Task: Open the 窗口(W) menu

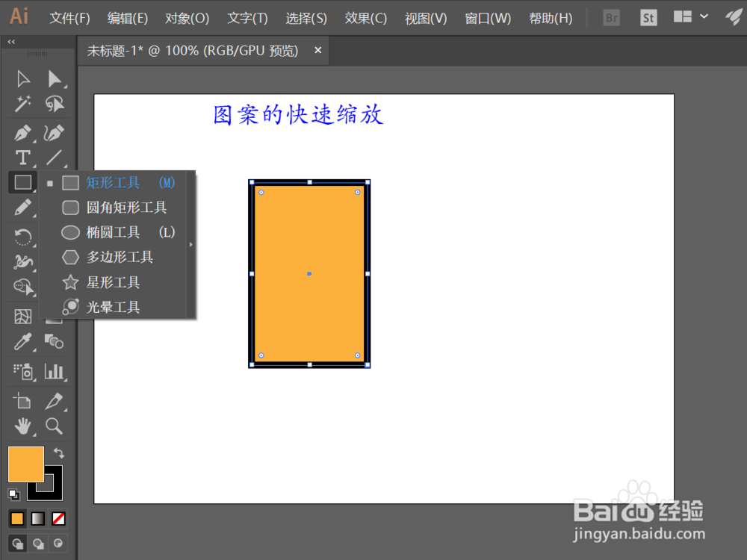Action: point(488,18)
